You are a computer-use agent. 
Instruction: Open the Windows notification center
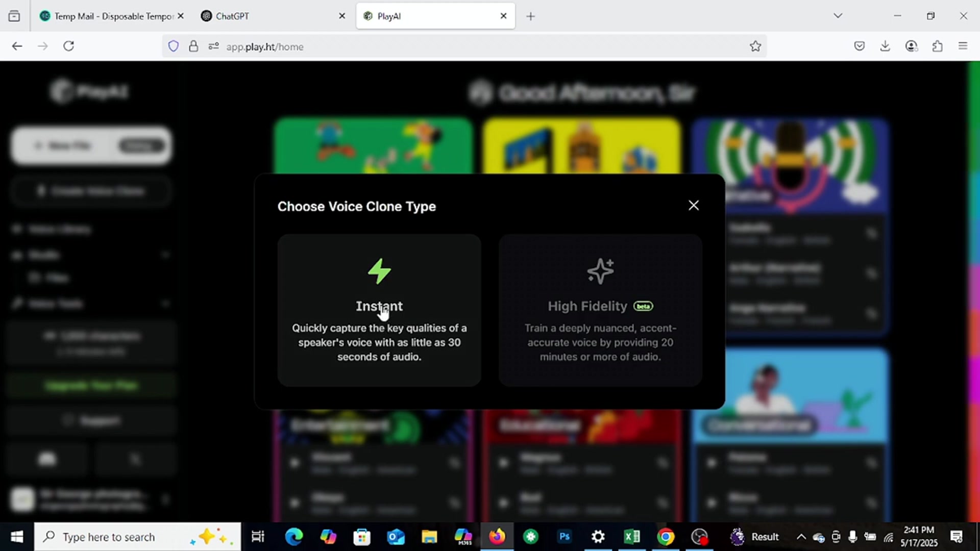coord(957,537)
